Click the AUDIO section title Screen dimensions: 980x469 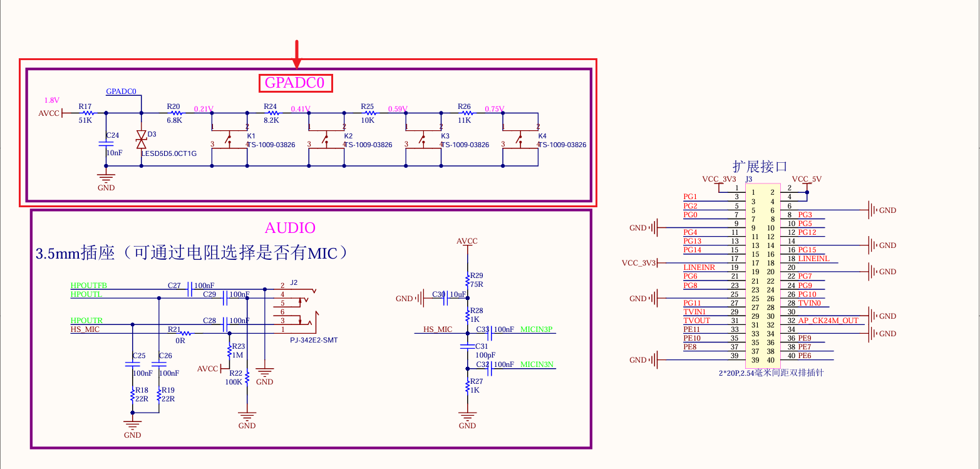coord(290,228)
